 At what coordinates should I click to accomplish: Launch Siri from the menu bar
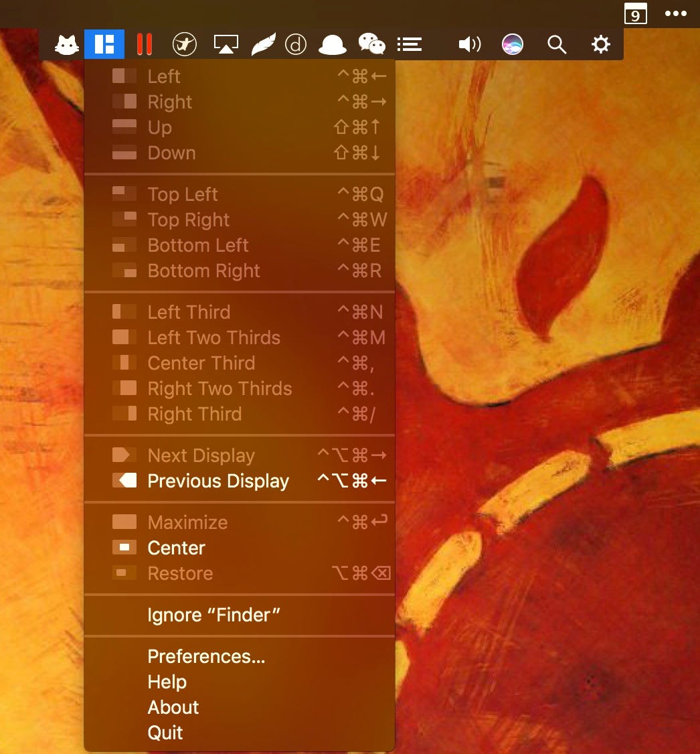click(x=513, y=45)
